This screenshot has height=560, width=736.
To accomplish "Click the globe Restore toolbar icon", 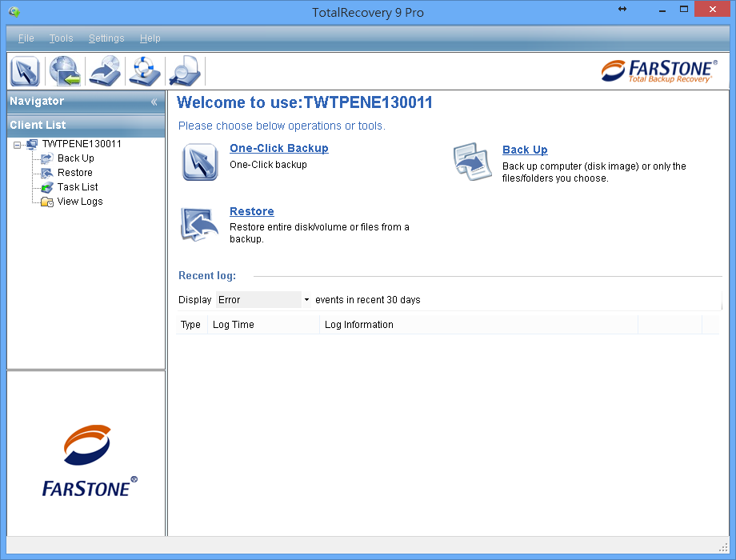I will [x=64, y=70].
